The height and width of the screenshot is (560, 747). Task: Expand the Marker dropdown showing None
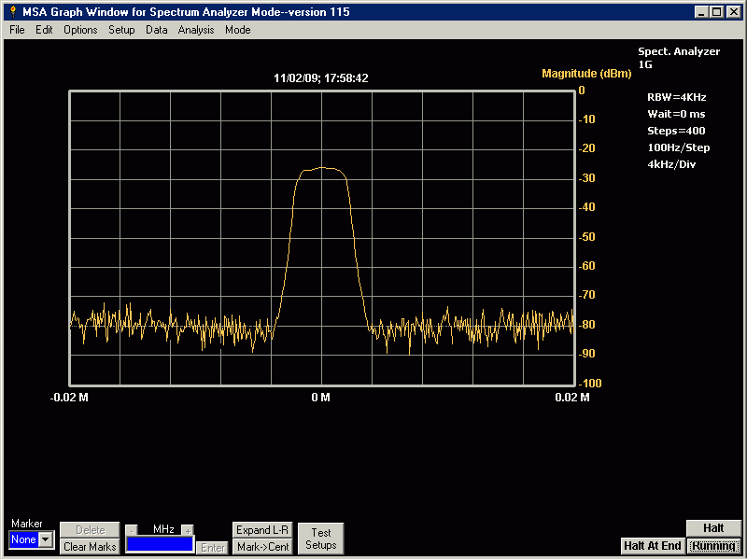(x=46, y=540)
